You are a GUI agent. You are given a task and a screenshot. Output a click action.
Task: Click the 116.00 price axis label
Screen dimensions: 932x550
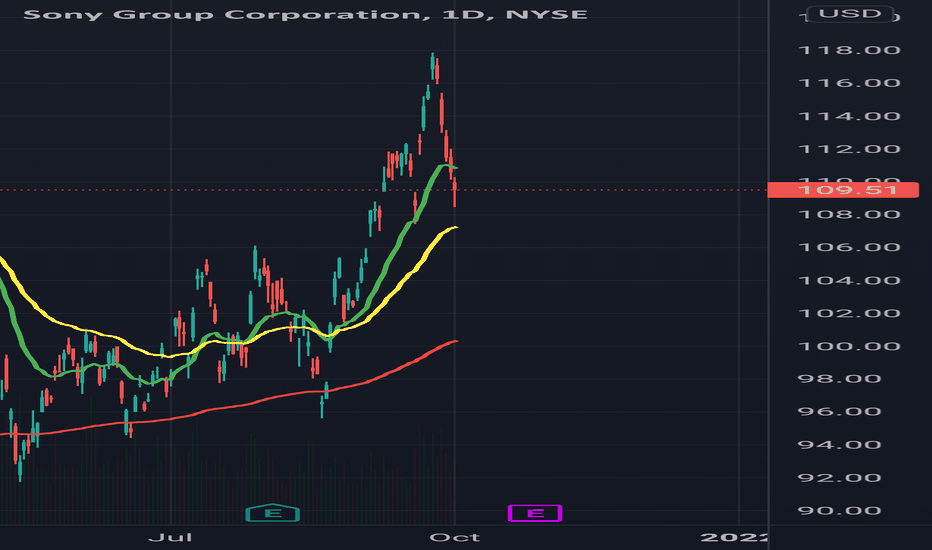849,83
